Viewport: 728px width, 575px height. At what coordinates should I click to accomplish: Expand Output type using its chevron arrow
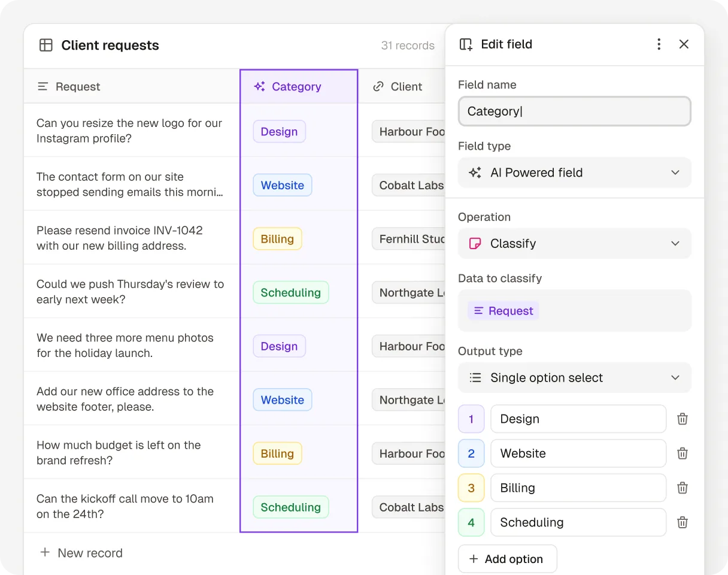(x=675, y=378)
